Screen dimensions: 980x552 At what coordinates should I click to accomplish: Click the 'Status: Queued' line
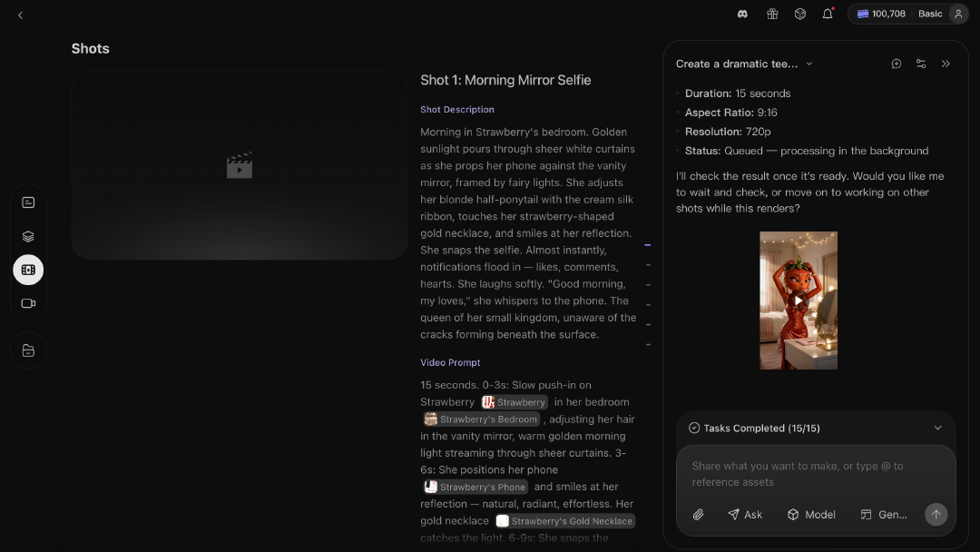(x=807, y=151)
